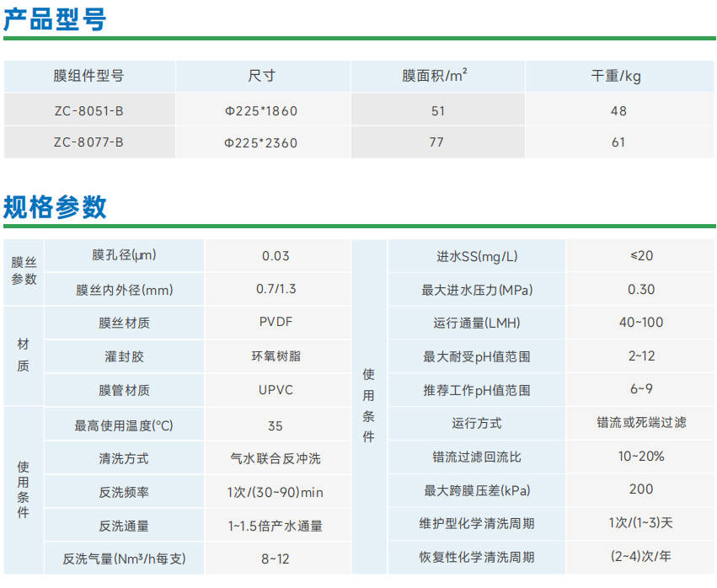Select the 1次/(1~3)天 value
The image size is (717, 588).
point(641,522)
